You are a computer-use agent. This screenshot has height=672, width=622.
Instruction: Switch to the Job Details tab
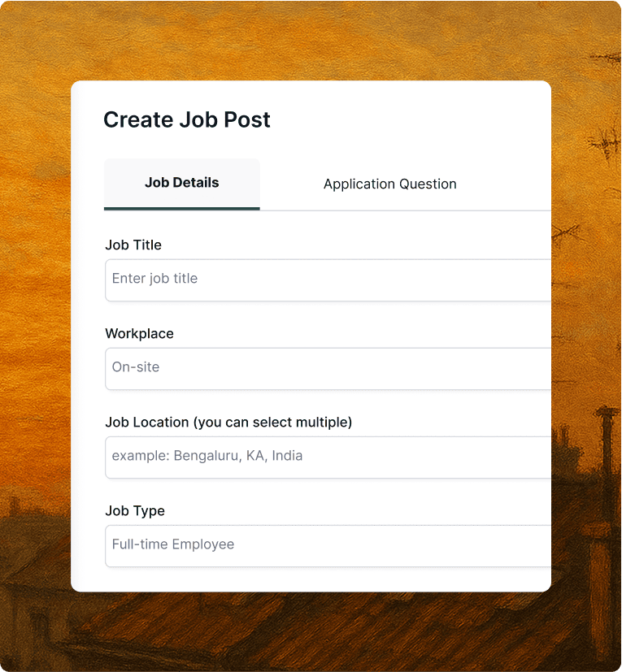point(181,183)
